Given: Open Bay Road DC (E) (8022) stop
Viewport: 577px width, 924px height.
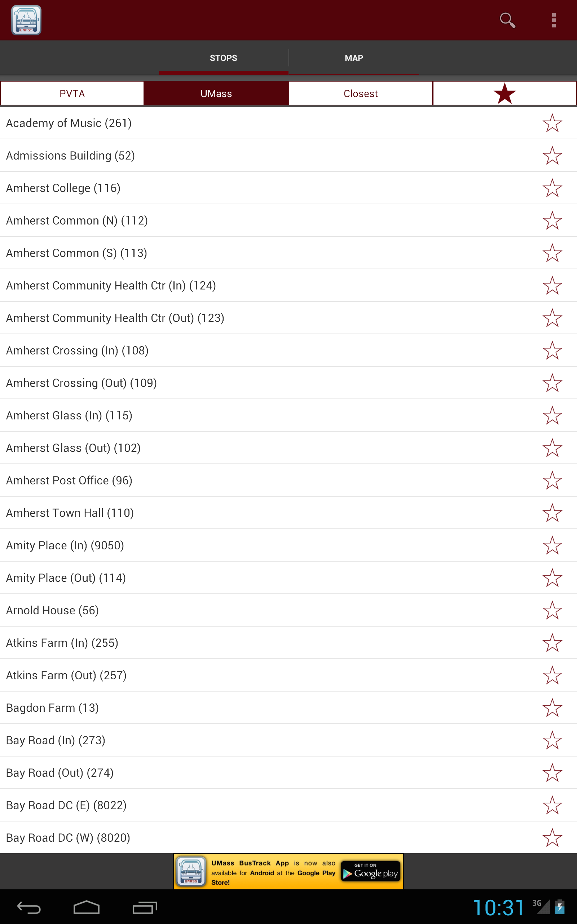Looking at the screenshot, I should [x=66, y=805].
